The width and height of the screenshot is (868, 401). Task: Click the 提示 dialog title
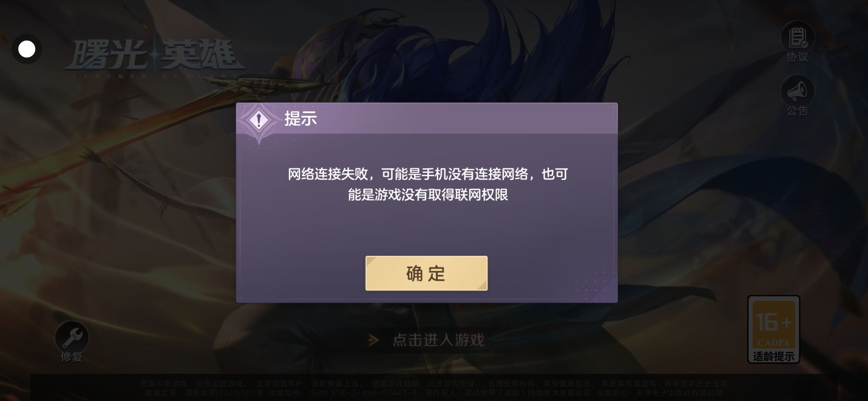(300, 119)
